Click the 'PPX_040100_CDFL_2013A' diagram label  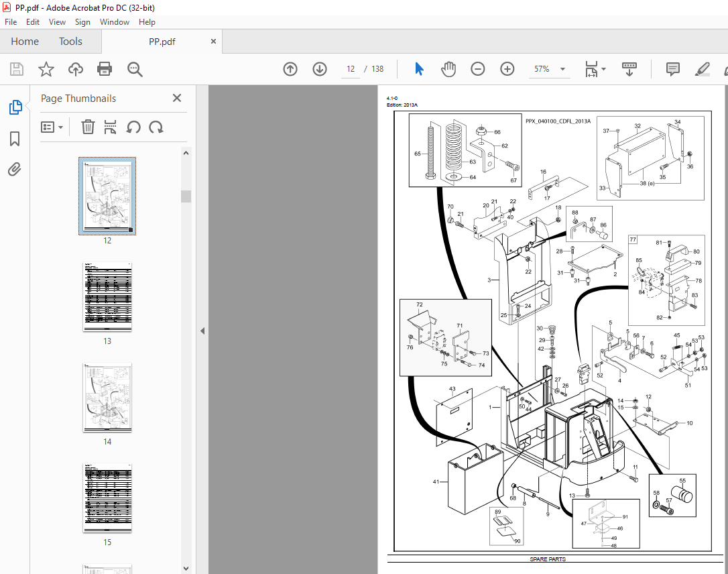pos(558,121)
